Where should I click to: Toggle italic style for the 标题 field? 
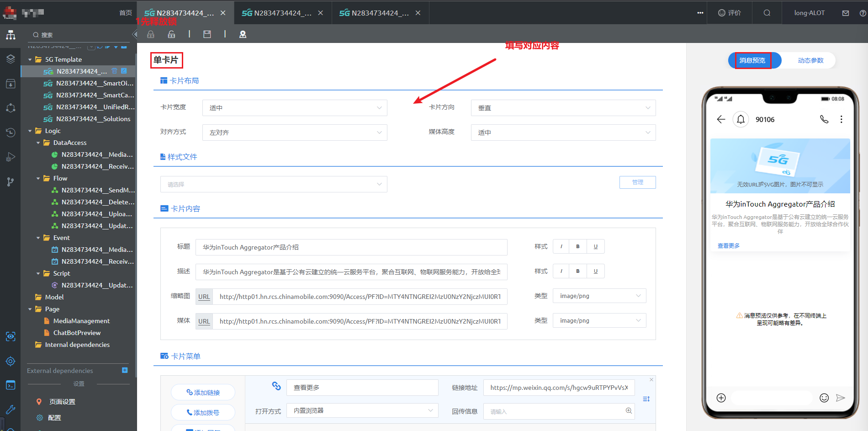561,246
